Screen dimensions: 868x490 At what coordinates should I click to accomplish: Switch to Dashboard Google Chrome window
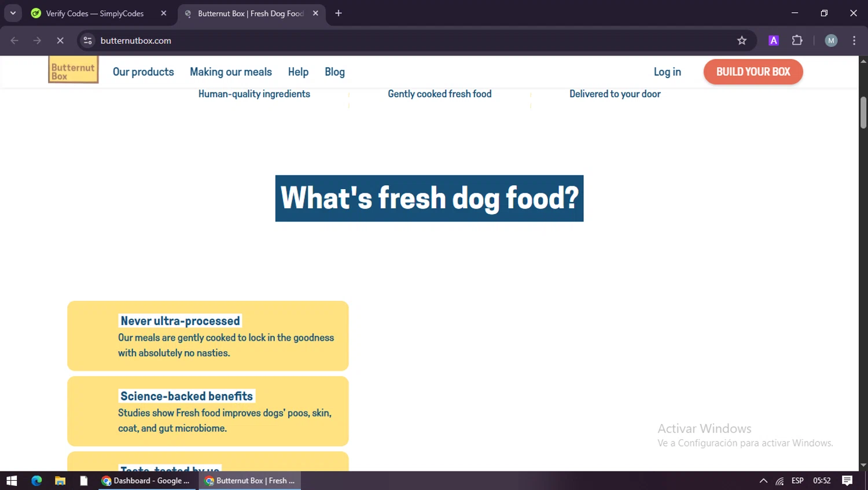point(146,481)
